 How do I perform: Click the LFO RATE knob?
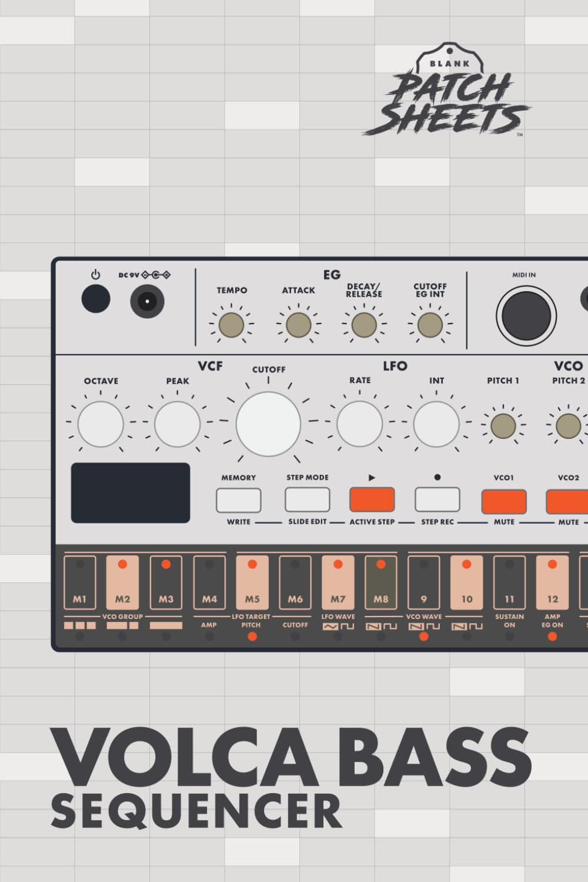[359, 424]
